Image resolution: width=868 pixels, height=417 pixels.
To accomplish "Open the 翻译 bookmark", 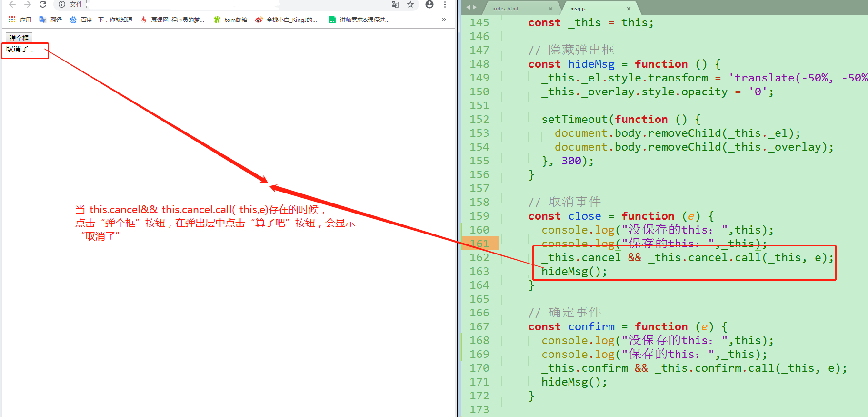I will [51, 20].
